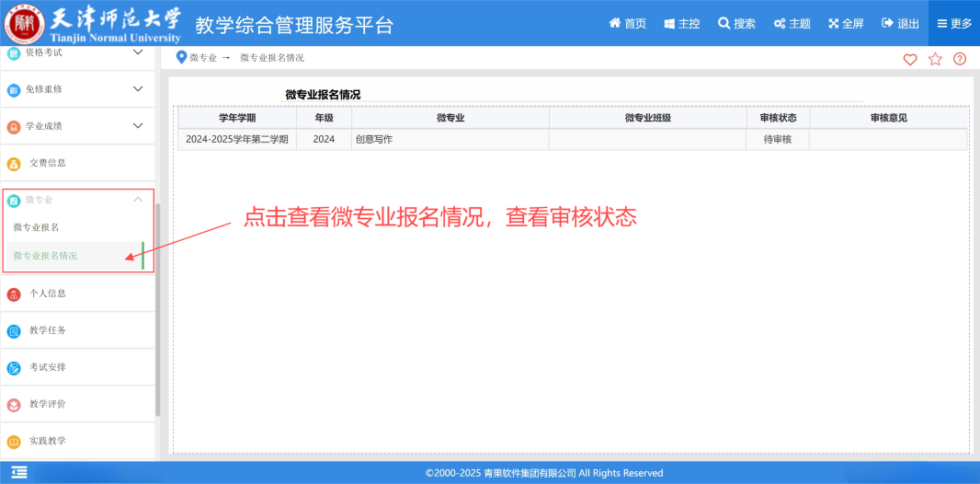Viewport: 980px width, 484px height.
Task: Click the 交费信息 sidebar icon
Action: pyautogui.click(x=14, y=164)
